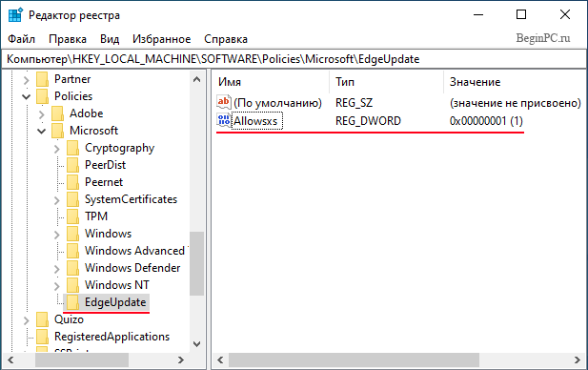The width and height of the screenshot is (588, 370).
Task: Select the Partner folder icon
Action: pyautogui.click(x=42, y=79)
